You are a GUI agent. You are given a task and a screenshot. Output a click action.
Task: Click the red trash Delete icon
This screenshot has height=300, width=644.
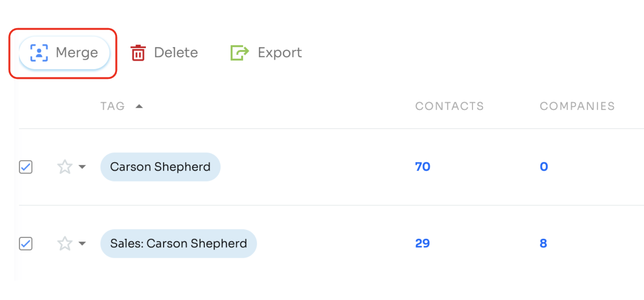138,53
